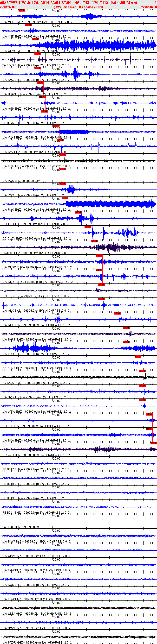Select the red pick flag on GHW trace
Screen dimensions: 157x644
click(36, 39)
